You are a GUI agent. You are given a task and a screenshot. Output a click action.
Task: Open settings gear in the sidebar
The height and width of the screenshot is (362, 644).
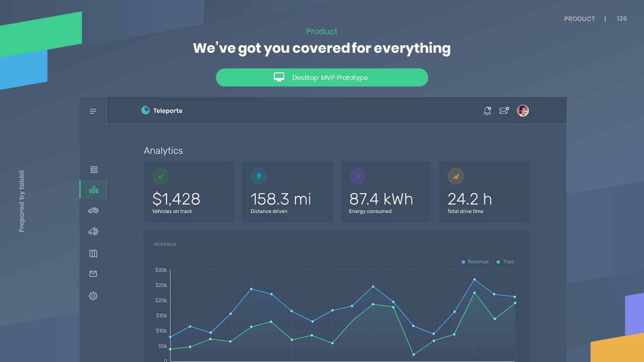93,296
